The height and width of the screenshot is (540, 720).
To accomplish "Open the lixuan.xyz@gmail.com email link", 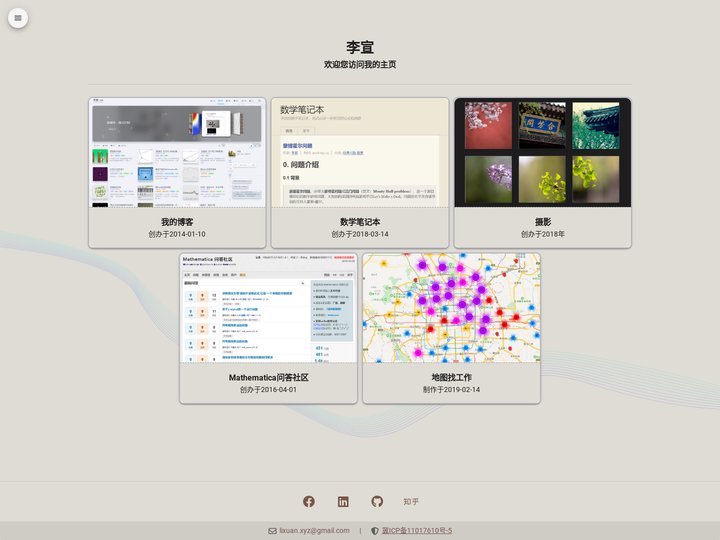I will (315, 530).
